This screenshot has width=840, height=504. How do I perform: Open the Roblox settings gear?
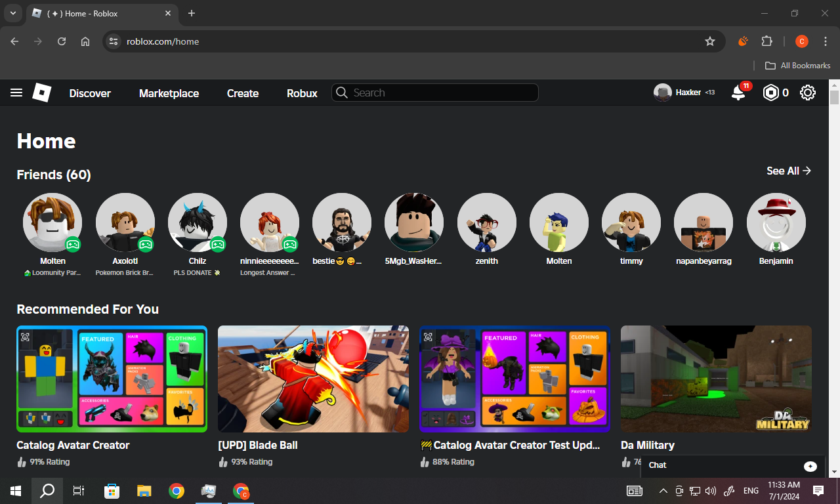click(x=808, y=93)
